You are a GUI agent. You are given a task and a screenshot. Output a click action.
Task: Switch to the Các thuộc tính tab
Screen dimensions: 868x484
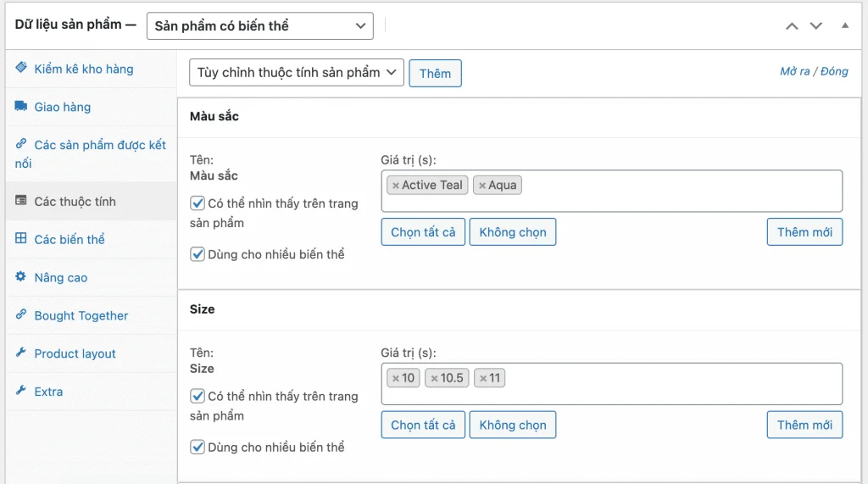click(x=75, y=202)
